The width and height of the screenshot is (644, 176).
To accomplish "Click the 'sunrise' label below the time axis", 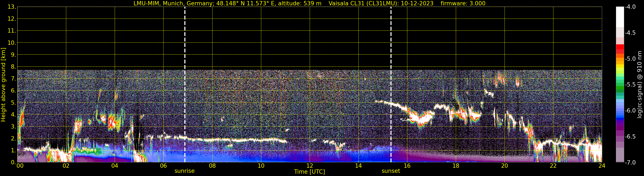I will coord(185,171).
